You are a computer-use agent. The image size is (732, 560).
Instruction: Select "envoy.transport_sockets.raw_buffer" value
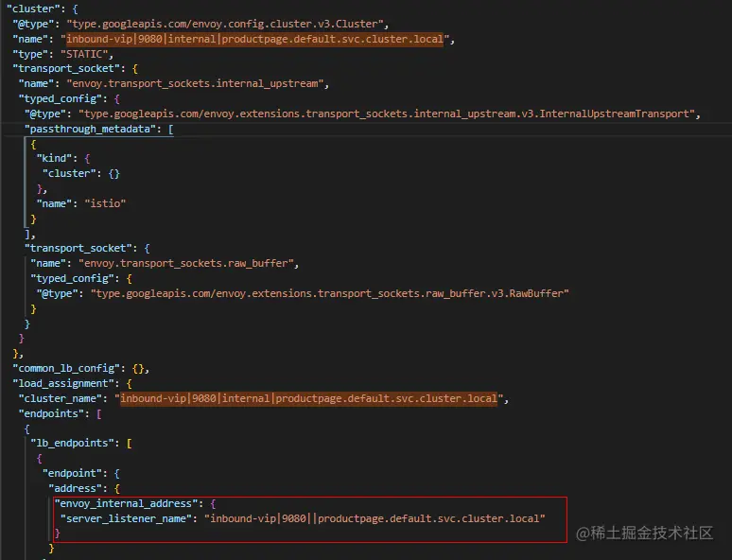click(x=185, y=263)
